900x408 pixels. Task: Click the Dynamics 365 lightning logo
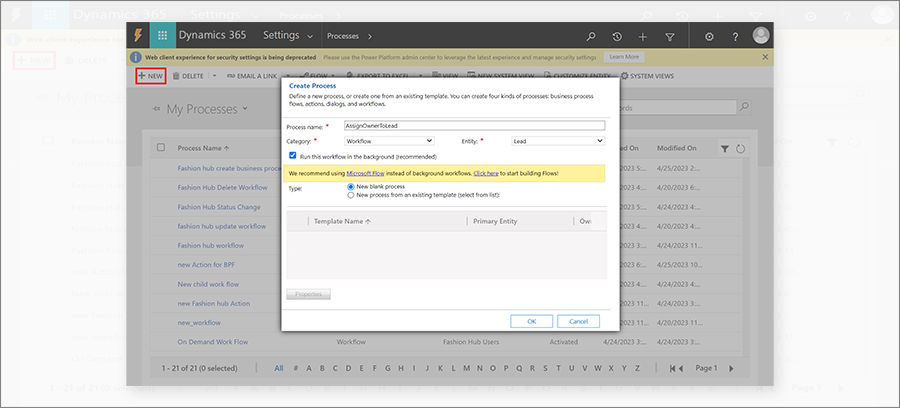click(138, 36)
